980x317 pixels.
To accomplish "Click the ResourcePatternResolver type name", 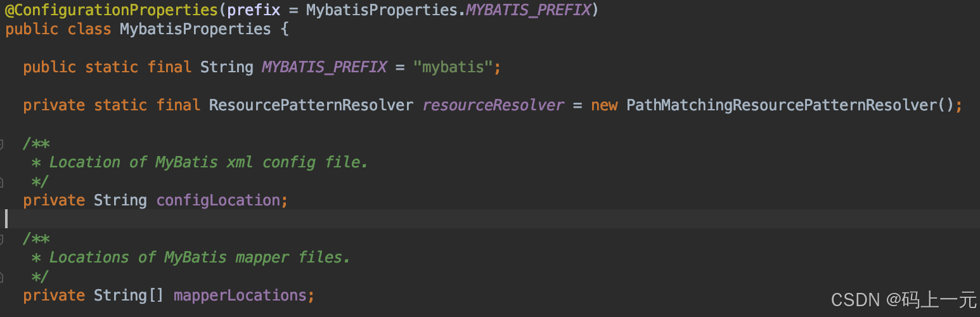I will [x=311, y=105].
